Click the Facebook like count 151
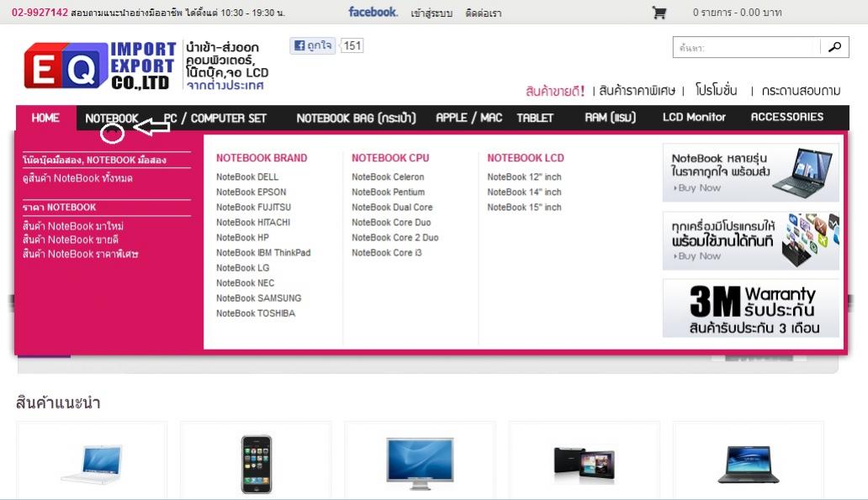 point(352,45)
